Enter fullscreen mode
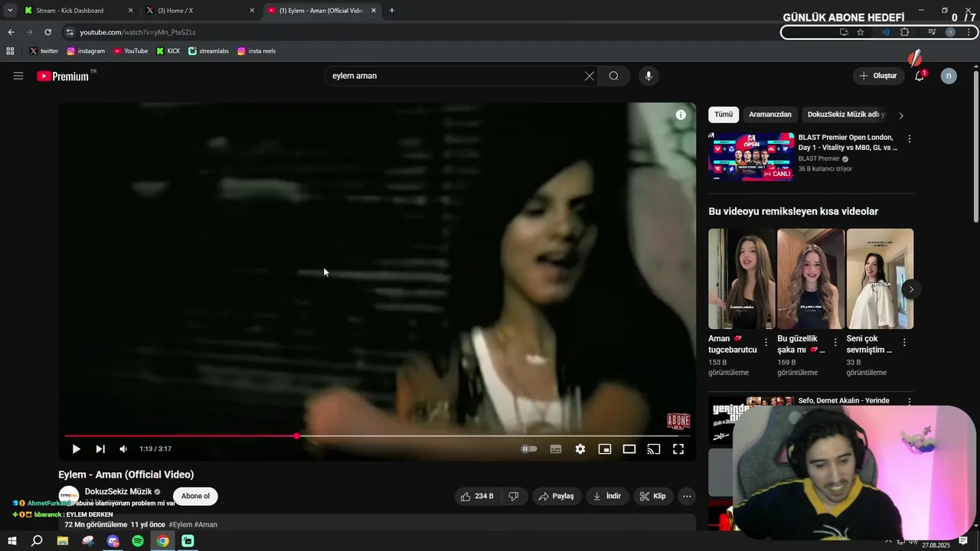The image size is (980, 551). point(678,449)
